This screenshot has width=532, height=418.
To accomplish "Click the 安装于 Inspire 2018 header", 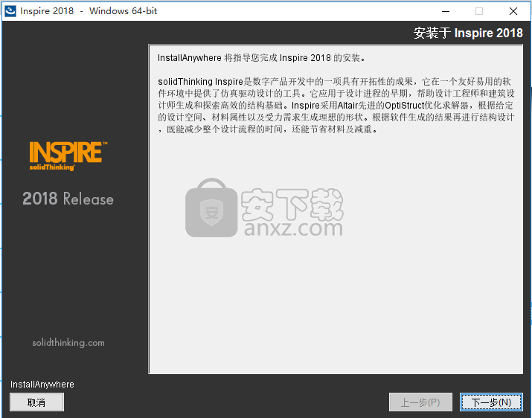I will (x=468, y=33).
